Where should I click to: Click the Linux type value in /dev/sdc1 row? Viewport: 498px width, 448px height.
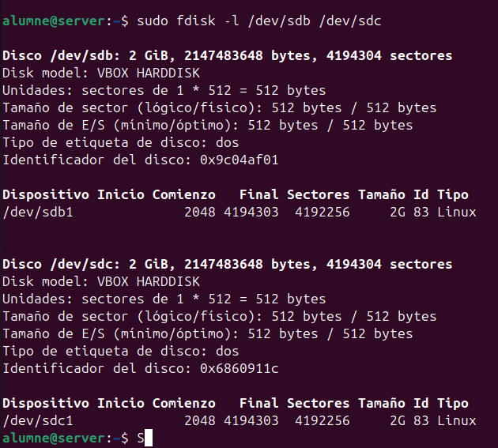[456, 420]
